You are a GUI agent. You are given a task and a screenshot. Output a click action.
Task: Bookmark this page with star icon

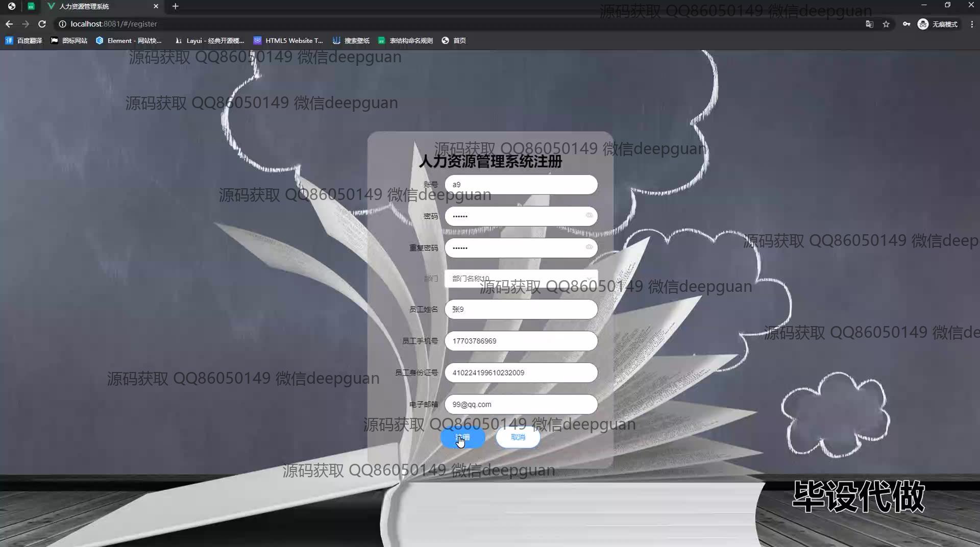click(886, 24)
